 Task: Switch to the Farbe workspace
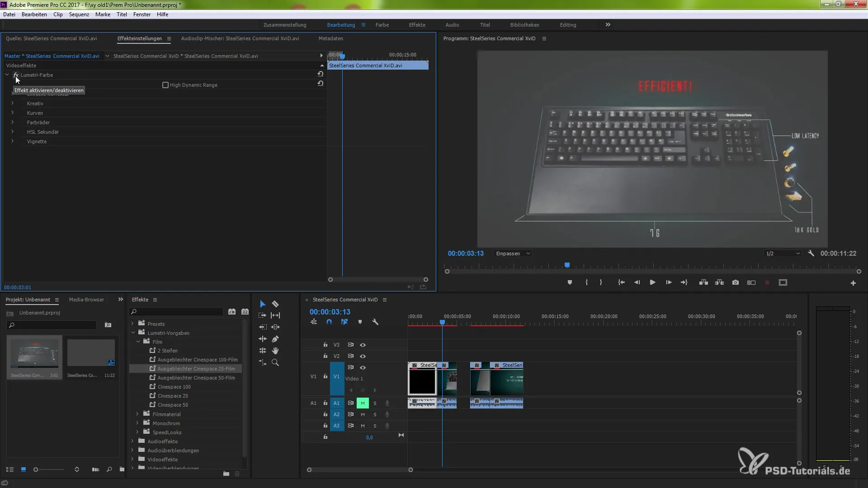(382, 25)
